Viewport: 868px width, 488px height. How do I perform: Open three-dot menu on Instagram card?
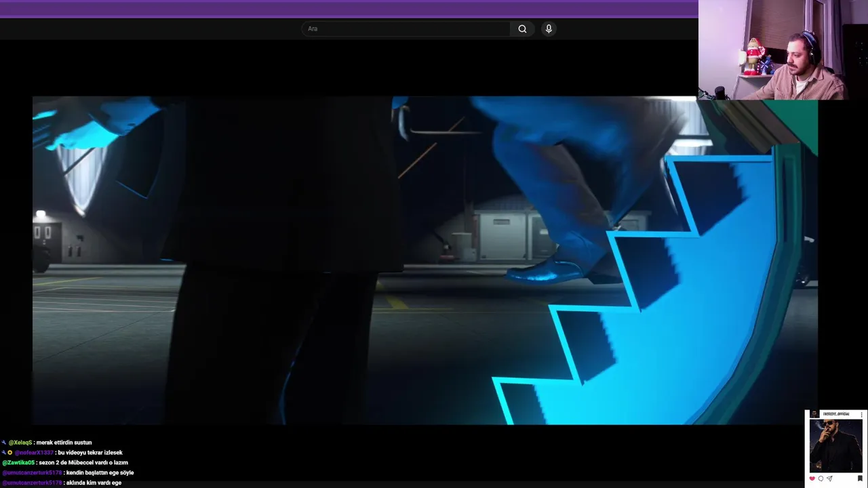coord(862,415)
